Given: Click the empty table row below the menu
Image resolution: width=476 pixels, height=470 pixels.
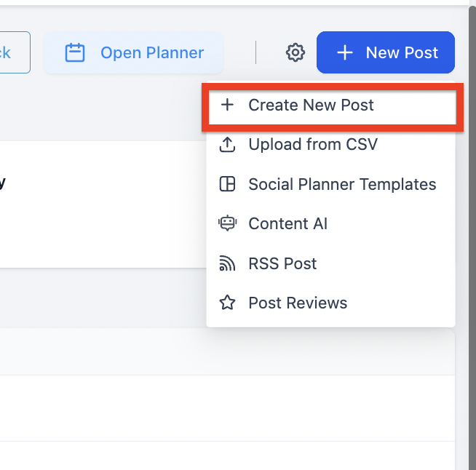Looking at the screenshot, I should (x=102, y=408).
